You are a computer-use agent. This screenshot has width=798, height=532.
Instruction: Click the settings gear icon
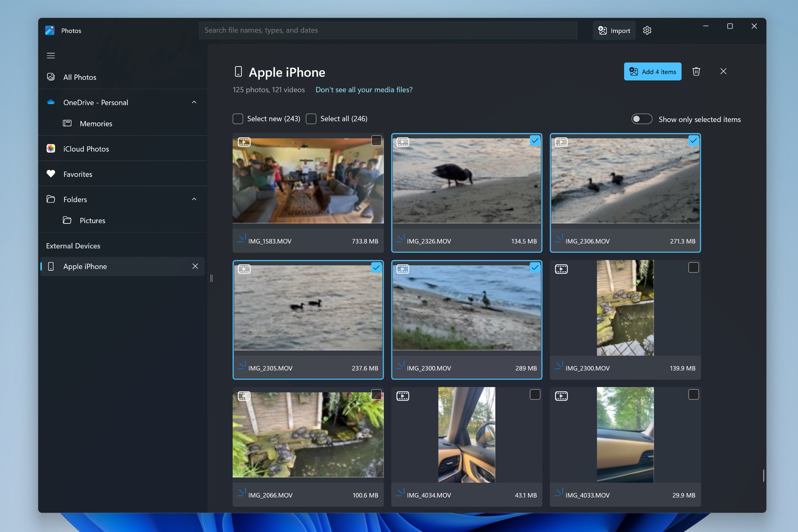[x=647, y=30]
